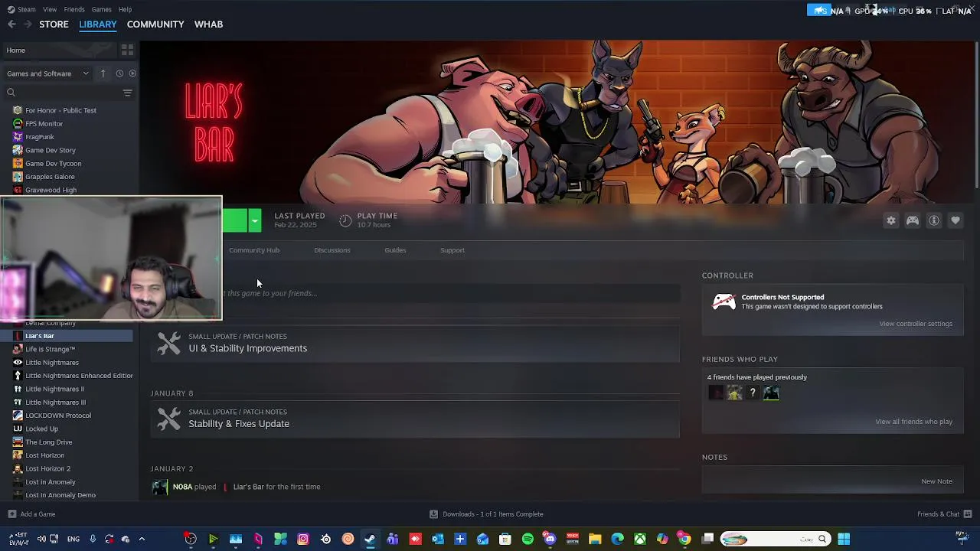Go forward with the navigation arrow
The image size is (980, 551).
point(28,24)
